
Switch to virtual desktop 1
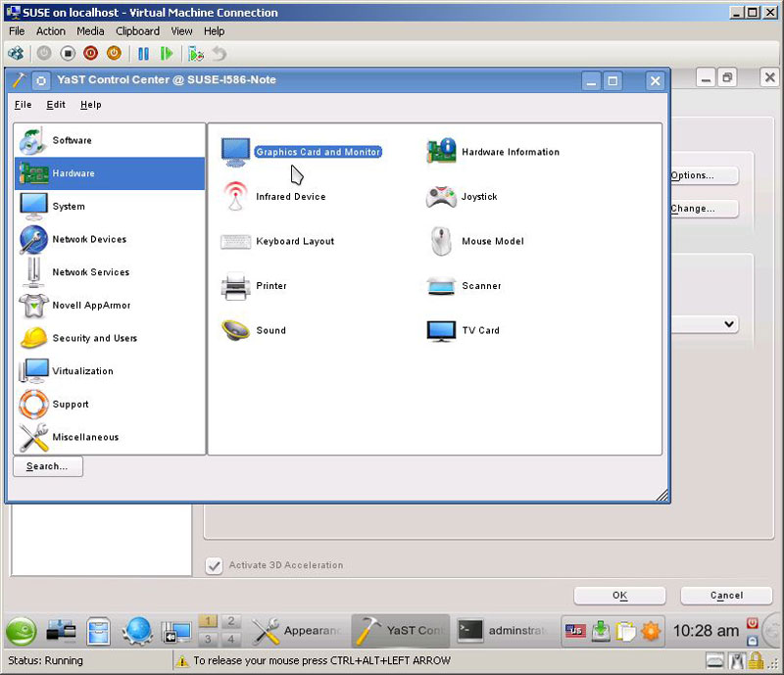pos(208,621)
